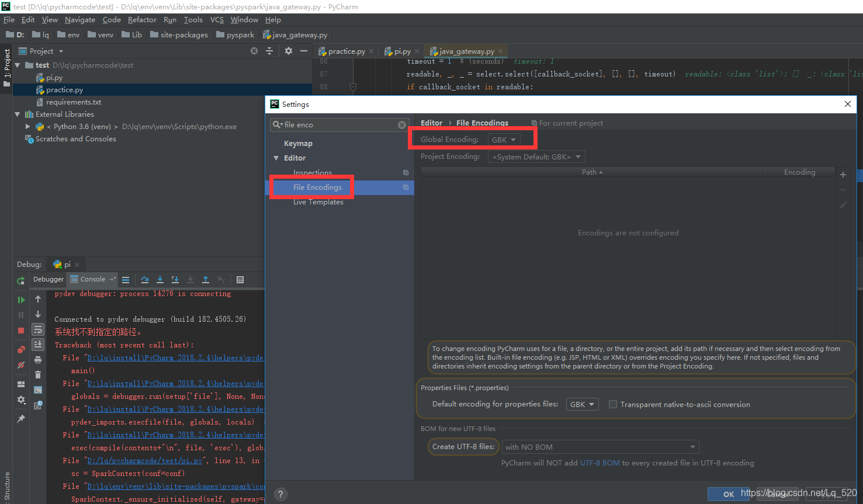
Task: Sort by Encoding column header
Action: tap(799, 172)
